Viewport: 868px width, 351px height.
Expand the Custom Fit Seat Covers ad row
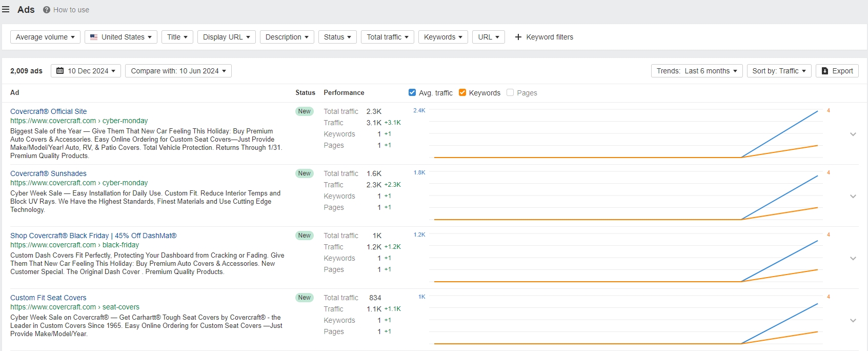[x=853, y=321]
